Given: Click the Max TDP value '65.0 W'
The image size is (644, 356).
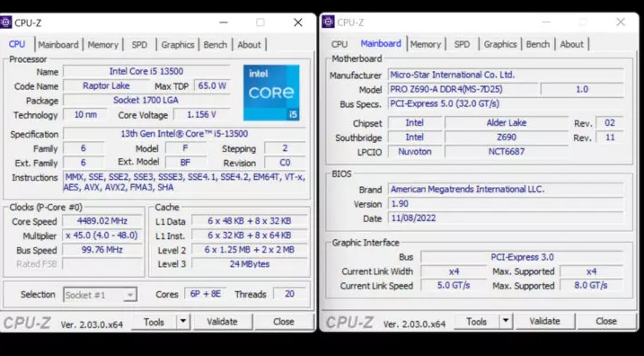Looking at the screenshot, I should (x=212, y=85).
